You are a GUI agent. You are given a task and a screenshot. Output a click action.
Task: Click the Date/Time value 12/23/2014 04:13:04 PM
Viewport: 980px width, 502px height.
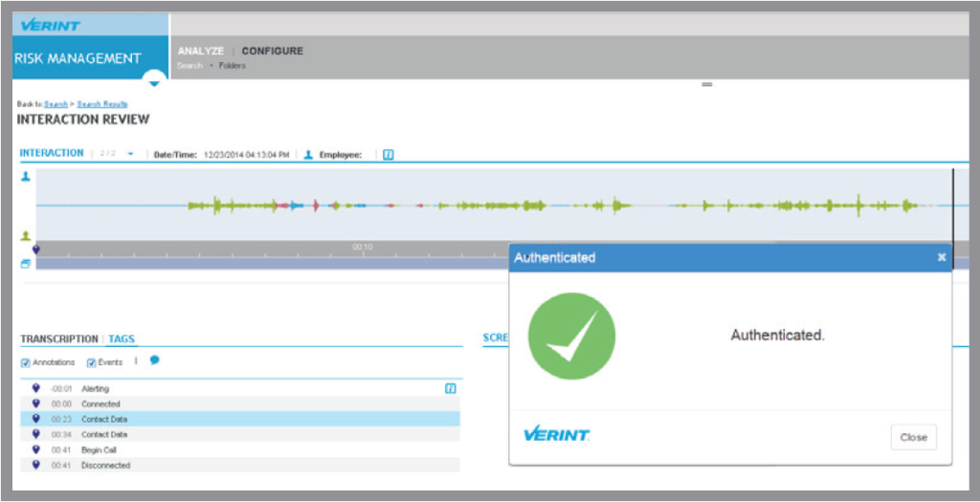pyautogui.click(x=246, y=155)
